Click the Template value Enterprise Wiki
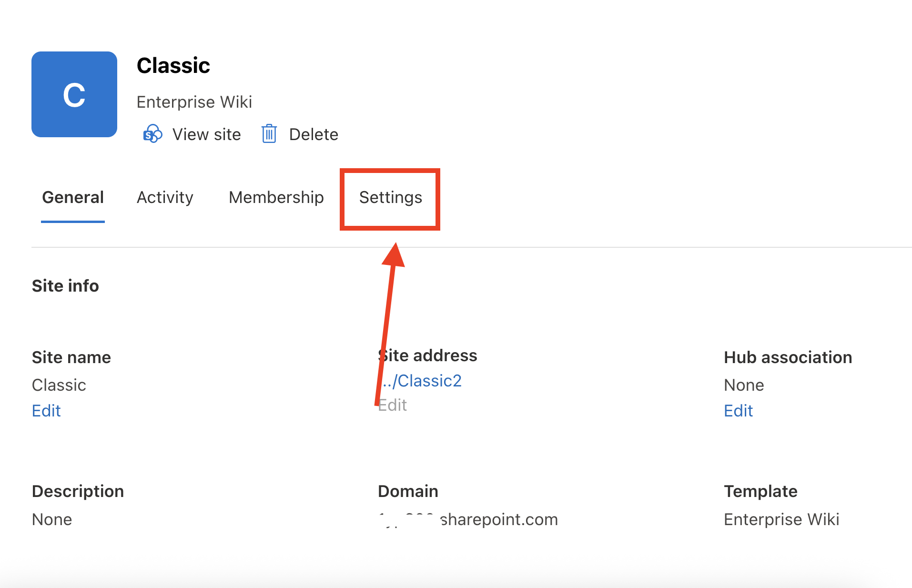 pos(781,519)
